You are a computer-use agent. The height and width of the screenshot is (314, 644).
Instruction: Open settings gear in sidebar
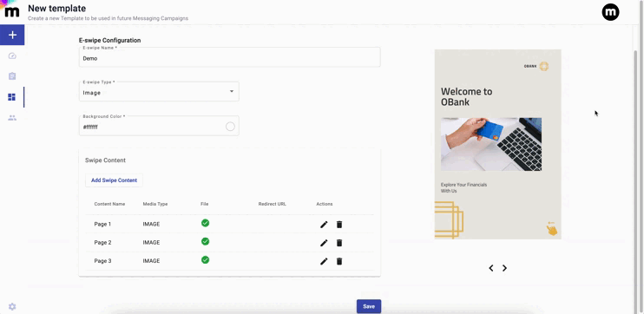click(12, 306)
